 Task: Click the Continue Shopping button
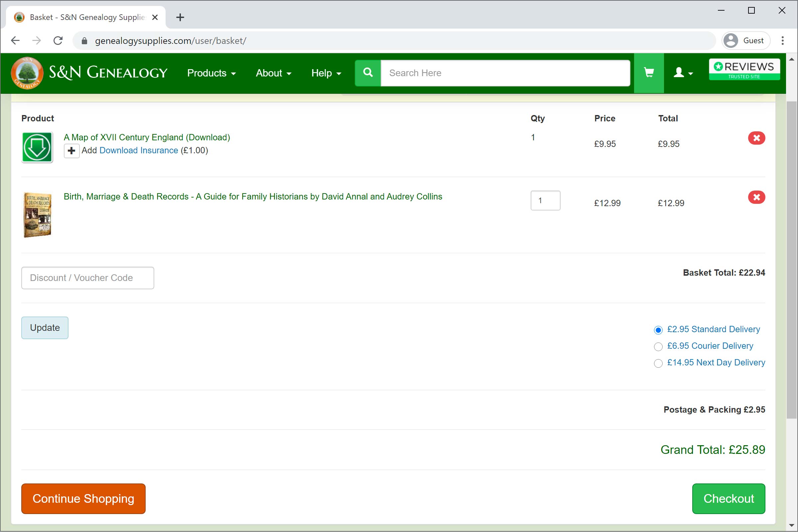(83, 498)
